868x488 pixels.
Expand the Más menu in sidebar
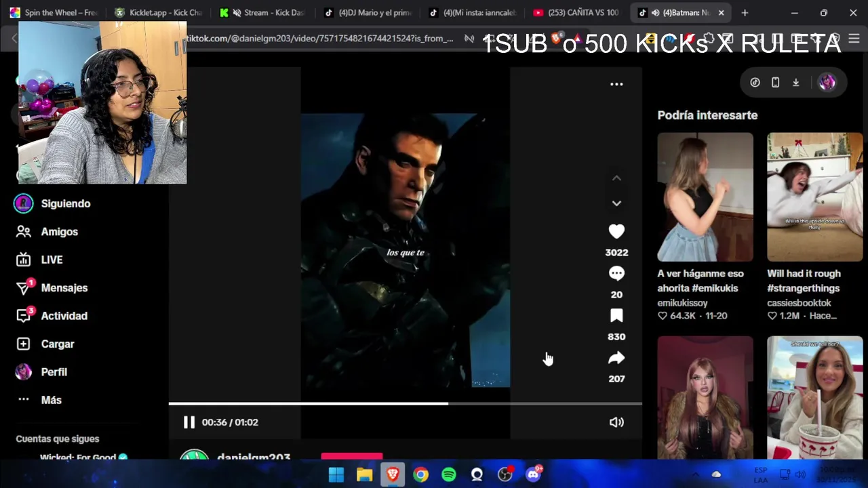[52, 400]
